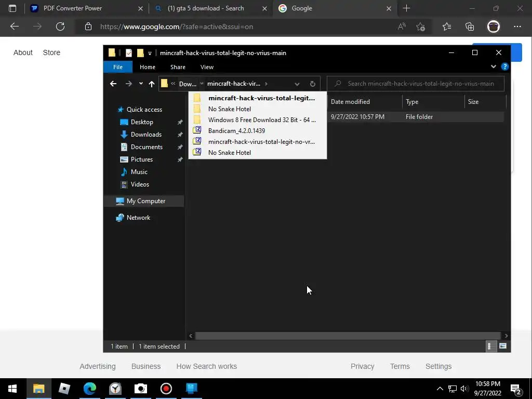Image resolution: width=532 pixels, height=399 pixels.
Task: Open Edge Favorites list
Action: [x=447, y=26]
